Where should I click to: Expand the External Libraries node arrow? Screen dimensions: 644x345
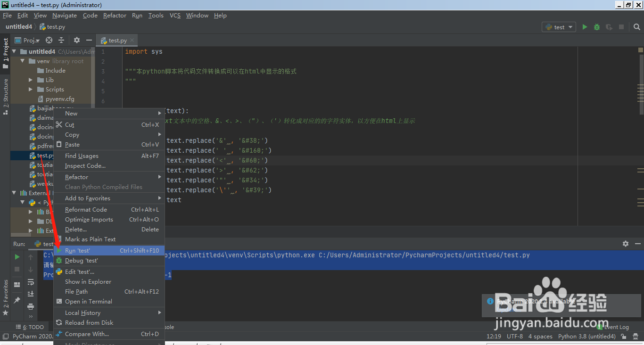(14, 193)
